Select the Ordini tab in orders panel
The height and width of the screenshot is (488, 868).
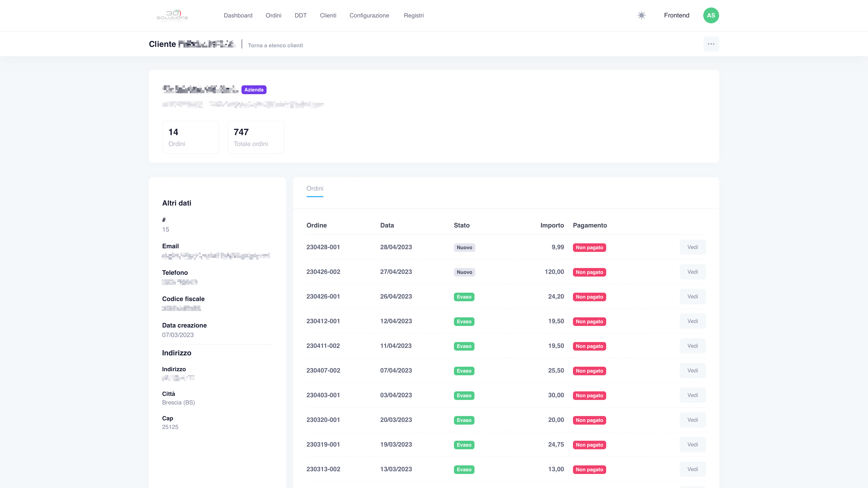[x=315, y=189]
